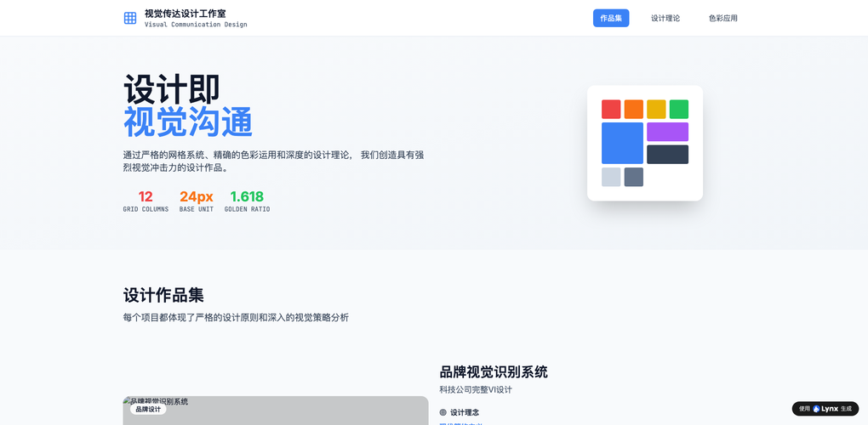The height and width of the screenshot is (425, 868).
Task: Open the brand identity project image
Action: [276, 411]
